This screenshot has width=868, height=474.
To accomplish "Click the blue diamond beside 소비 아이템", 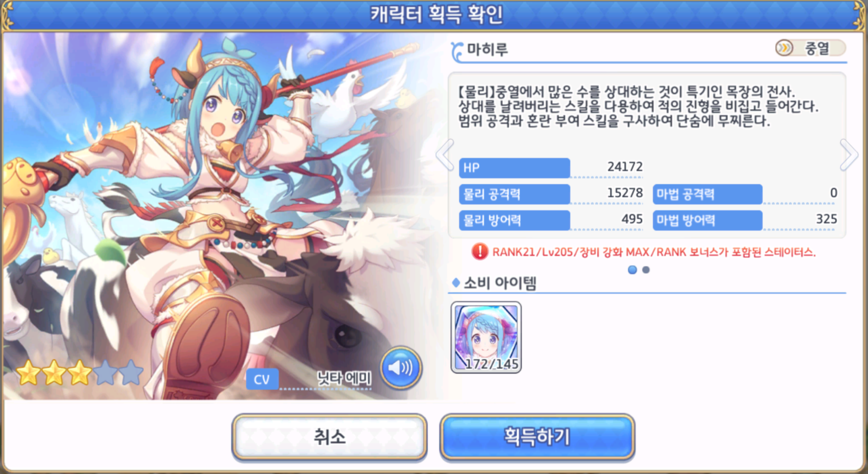I will click(456, 283).
